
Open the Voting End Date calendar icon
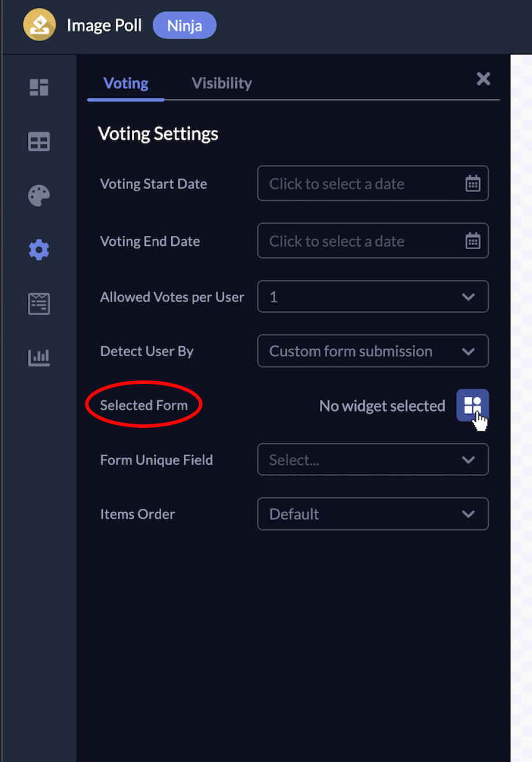[x=473, y=241]
